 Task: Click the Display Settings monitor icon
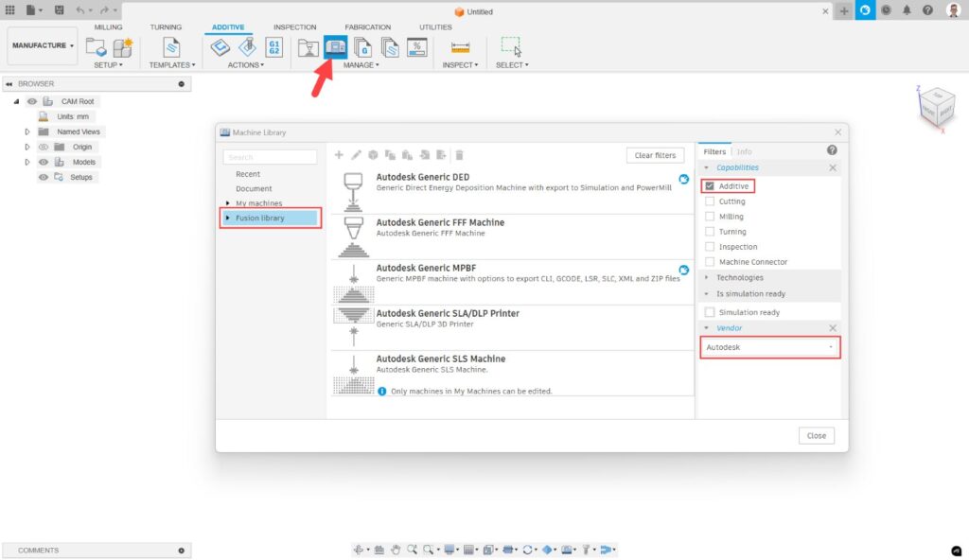pos(449,550)
